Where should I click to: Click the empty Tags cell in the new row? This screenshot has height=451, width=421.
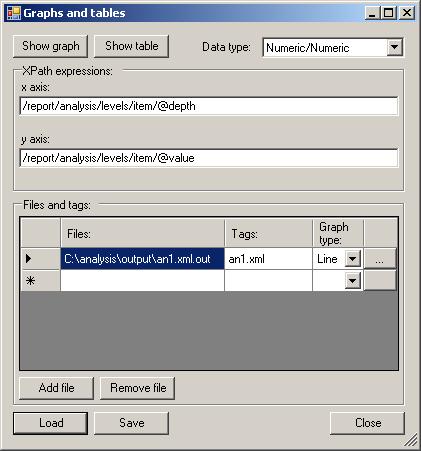[x=268, y=281]
